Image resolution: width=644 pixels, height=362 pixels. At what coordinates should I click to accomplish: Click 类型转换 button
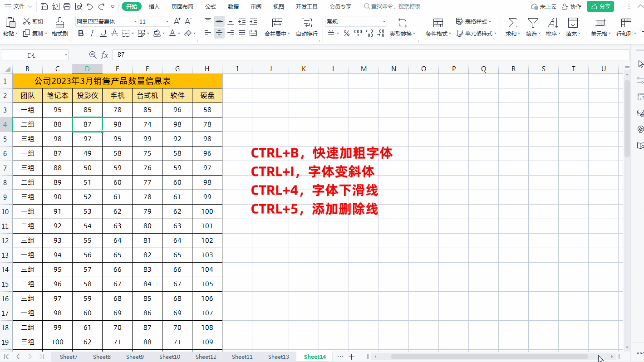pos(403,27)
